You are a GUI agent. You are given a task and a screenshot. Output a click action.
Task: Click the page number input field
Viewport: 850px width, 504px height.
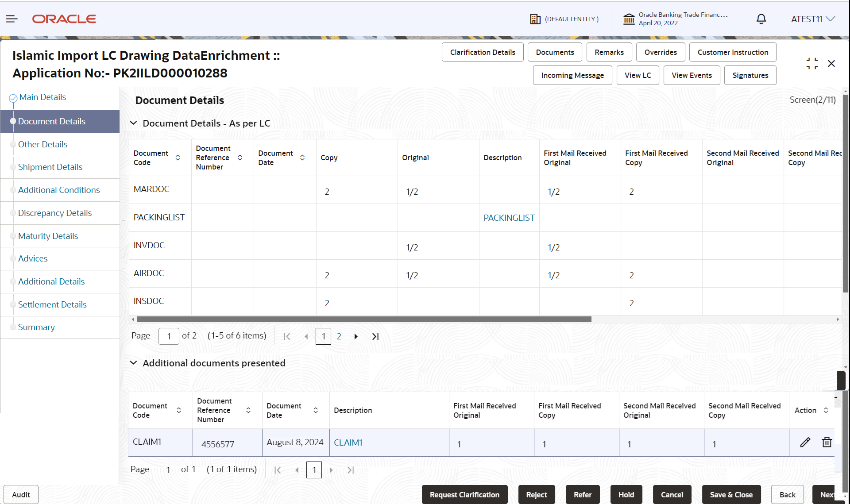tap(168, 336)
